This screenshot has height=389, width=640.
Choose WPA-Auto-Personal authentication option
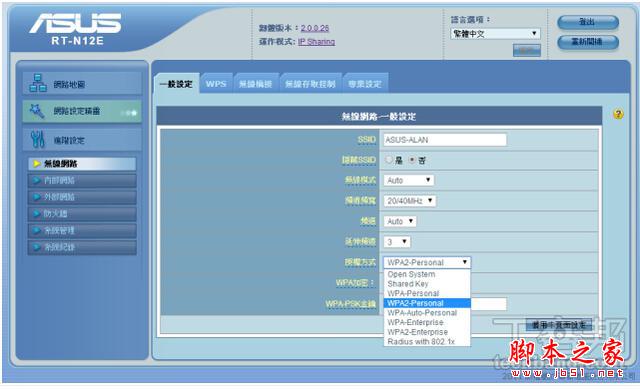coord(427,313)
